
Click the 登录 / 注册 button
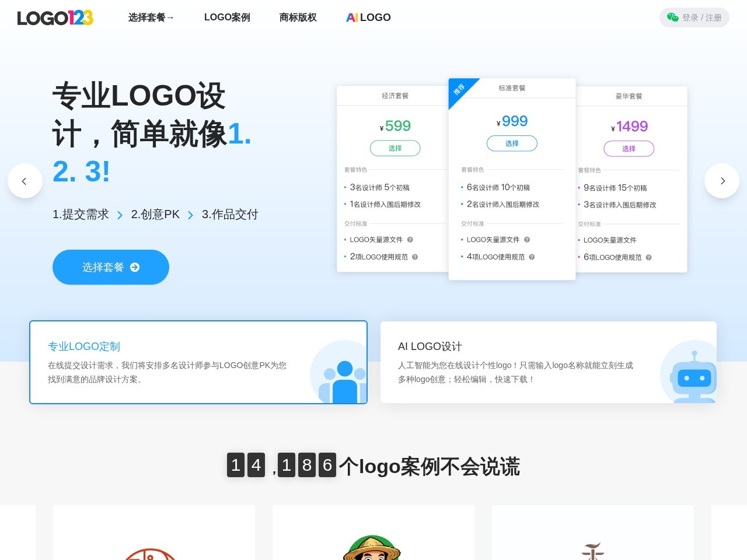coord(694,17)
